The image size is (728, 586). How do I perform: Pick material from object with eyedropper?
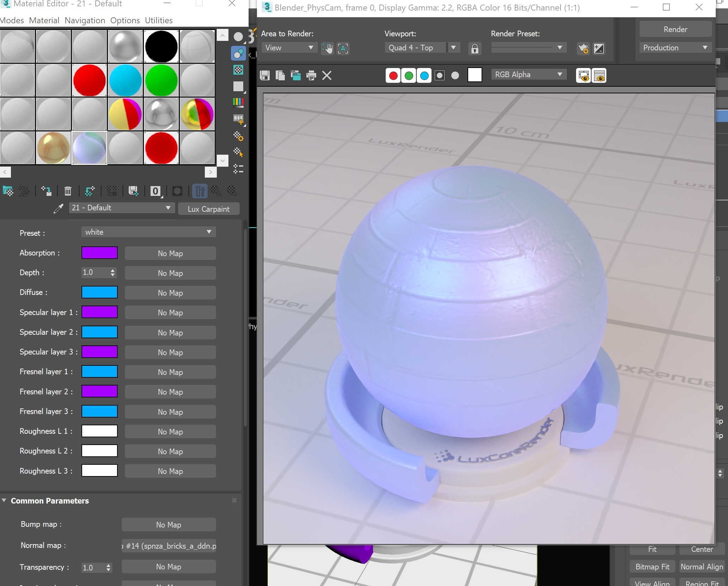pyautogui.click(x=59, y=209)
